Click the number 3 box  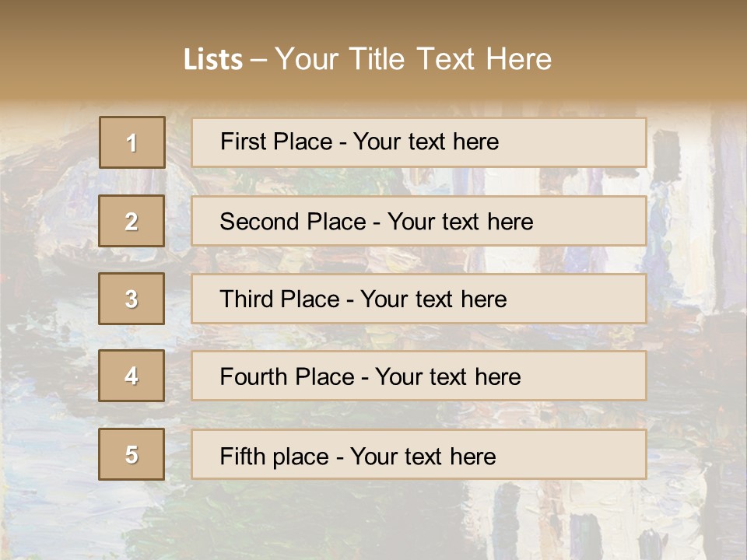pos(132,299)
